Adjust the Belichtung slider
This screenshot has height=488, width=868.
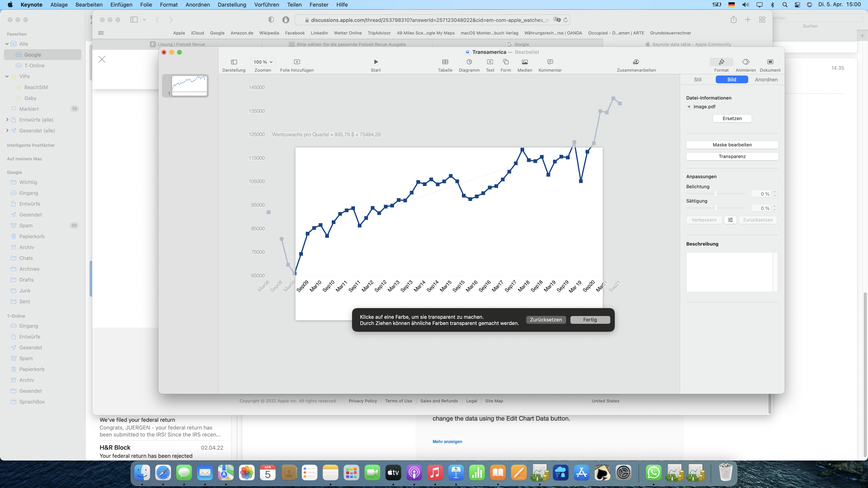(715, 194)
